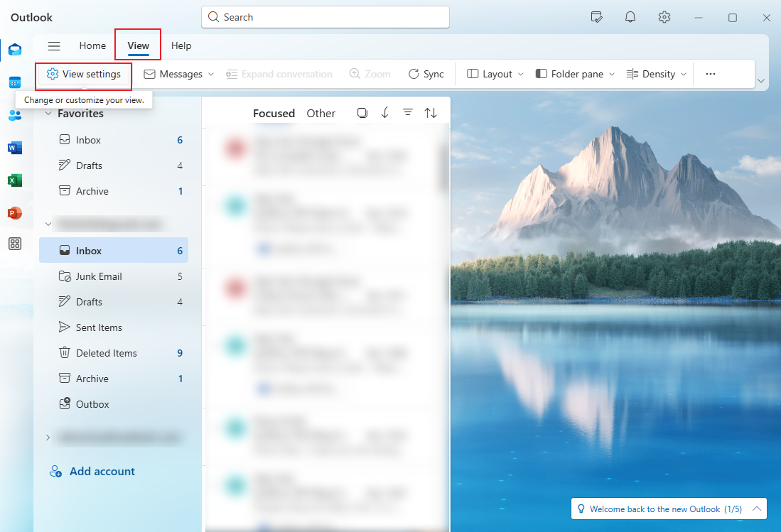The height and width of the screenshot is (532, 781).
Task: Open the Density dropdown
Action: click(x=657, y=74)
